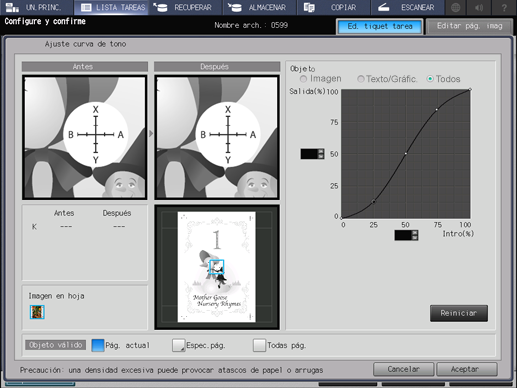Enable Todas pág. option
This screenshot has width=517, height=388.
coord(259,345)
